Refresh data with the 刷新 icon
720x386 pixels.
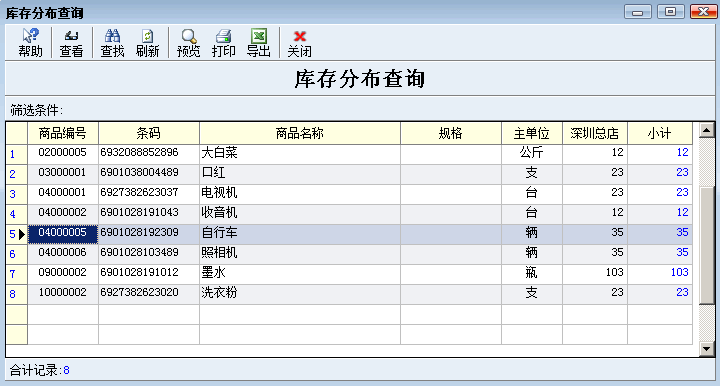coord(147,43)
